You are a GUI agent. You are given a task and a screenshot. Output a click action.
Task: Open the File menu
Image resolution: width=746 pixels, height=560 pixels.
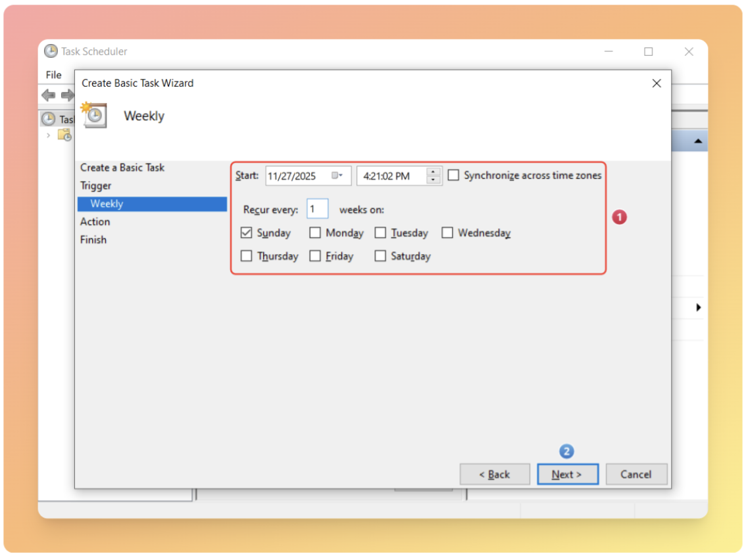[53, 75]
